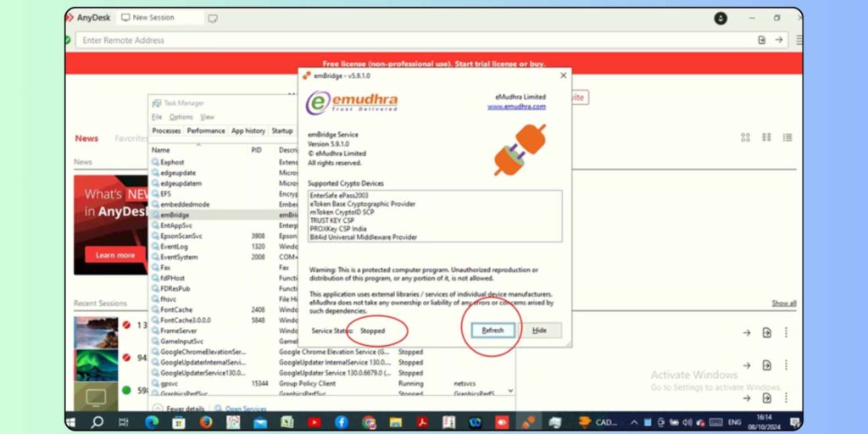Viewport: 868px width, 434px height.
Task: Click the volume icon in system tray
Action: click(x=687, y=422)
